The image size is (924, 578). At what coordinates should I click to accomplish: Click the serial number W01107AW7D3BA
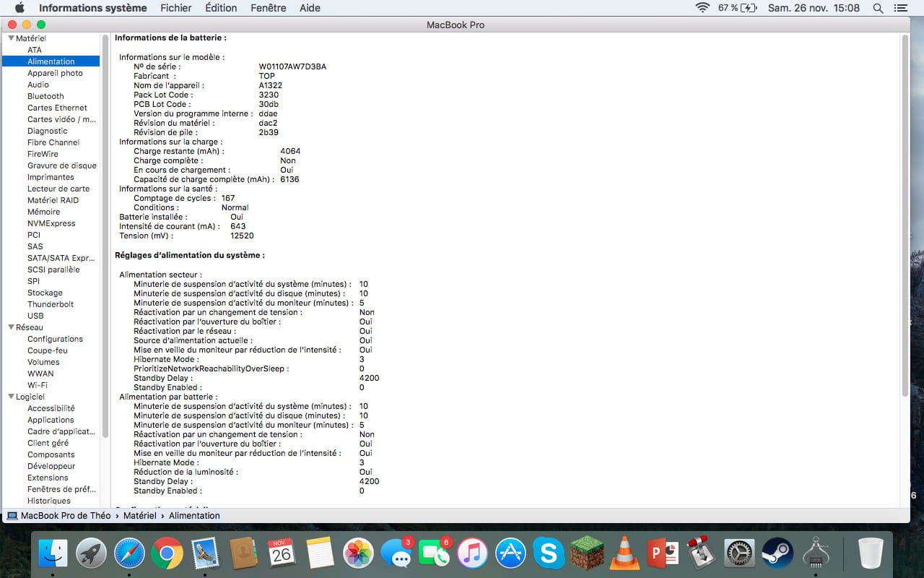coord(292,66)
